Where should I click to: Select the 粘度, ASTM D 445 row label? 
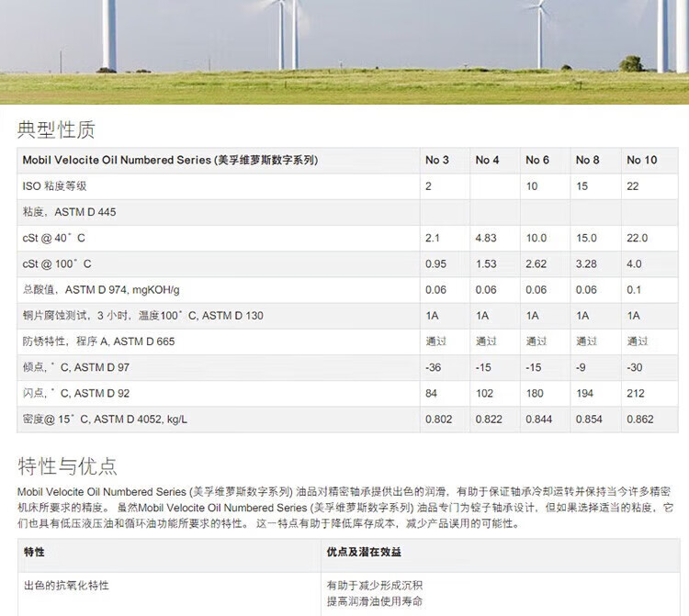click(69, 212)
